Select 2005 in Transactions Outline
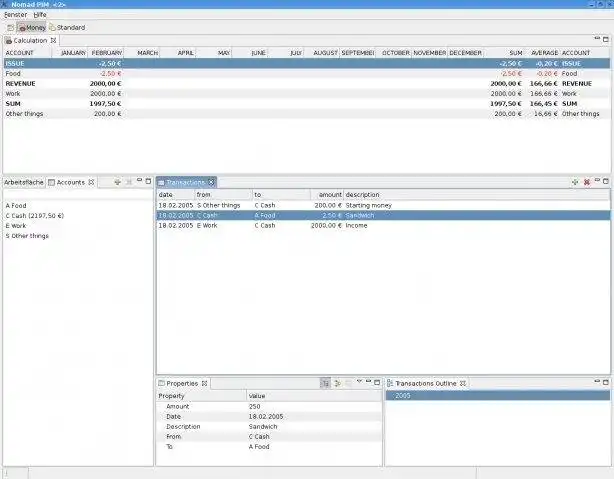Viewport: 614px width, 479px height. tap(498, 396)
